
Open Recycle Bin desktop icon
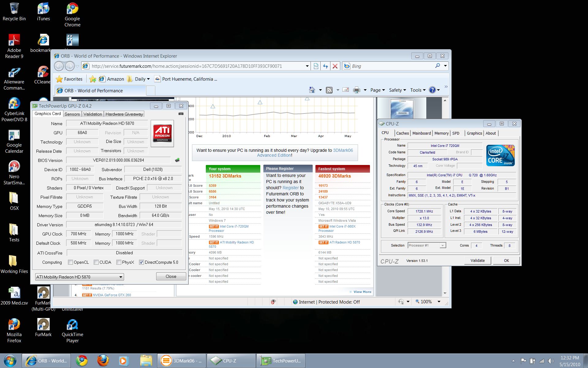click(14, 12)
